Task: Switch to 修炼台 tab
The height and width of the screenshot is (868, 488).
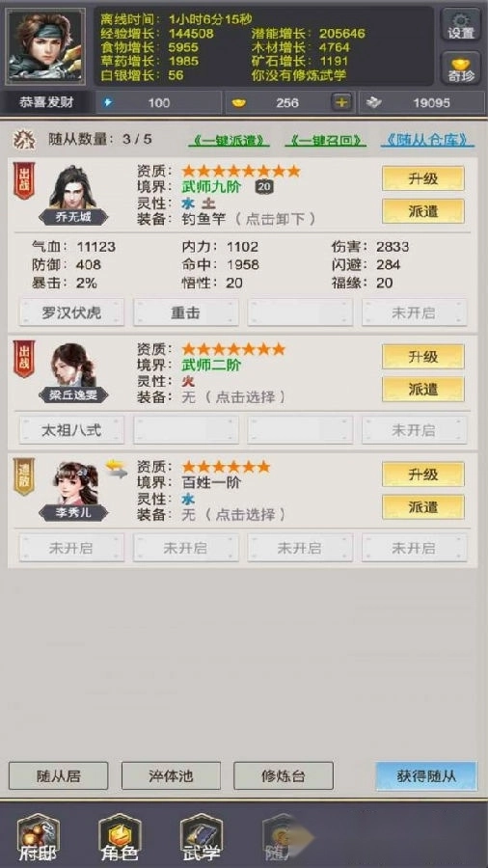Action: 284,776
